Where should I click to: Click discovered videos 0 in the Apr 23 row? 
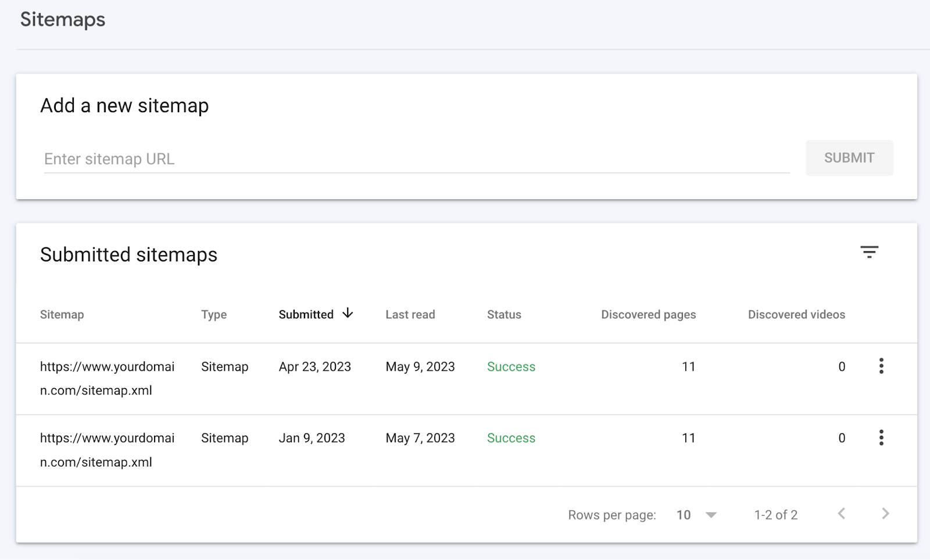point(842,367)
